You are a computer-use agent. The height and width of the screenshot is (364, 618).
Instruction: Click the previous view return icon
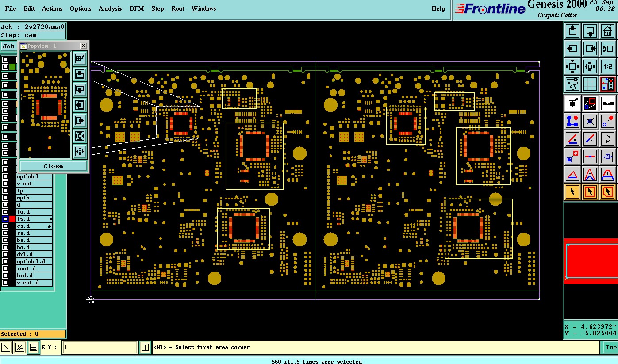608,49
